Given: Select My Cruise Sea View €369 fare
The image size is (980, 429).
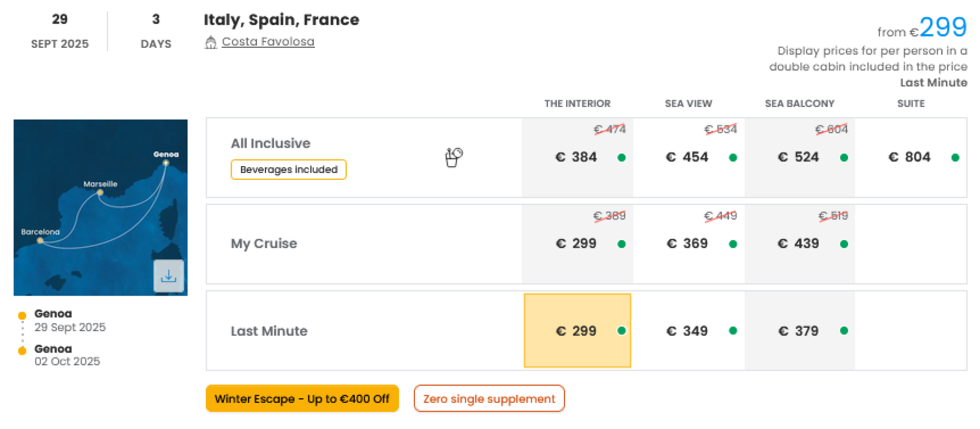Looking at the screenshot, I should click(x=689, y=244).
